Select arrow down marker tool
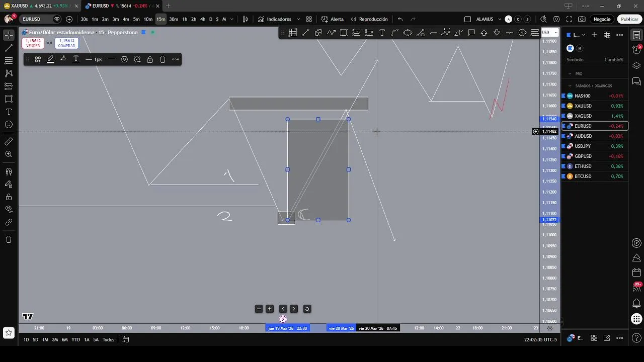Screen dimensions: 644x362 [497, 33]
